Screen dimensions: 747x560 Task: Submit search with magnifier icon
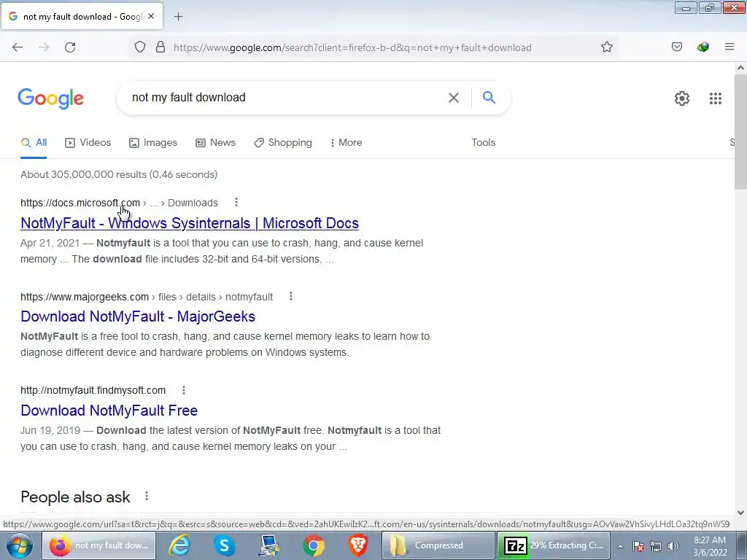click(489, 98)
